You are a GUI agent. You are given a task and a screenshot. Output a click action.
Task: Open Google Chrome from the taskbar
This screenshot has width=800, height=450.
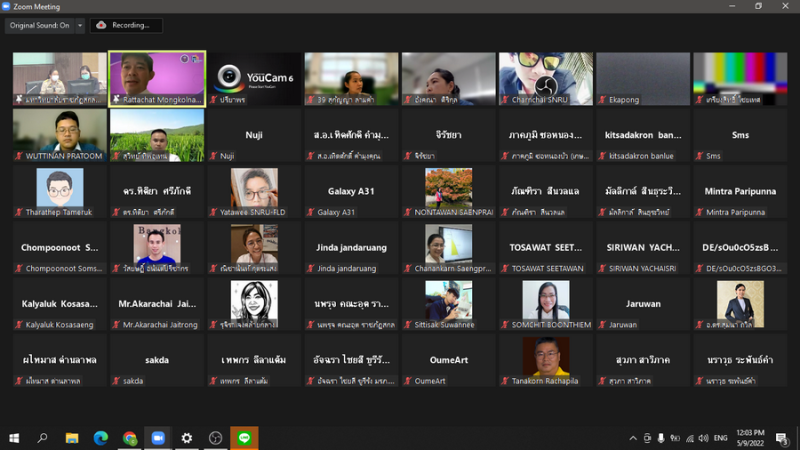pos(129,438)
